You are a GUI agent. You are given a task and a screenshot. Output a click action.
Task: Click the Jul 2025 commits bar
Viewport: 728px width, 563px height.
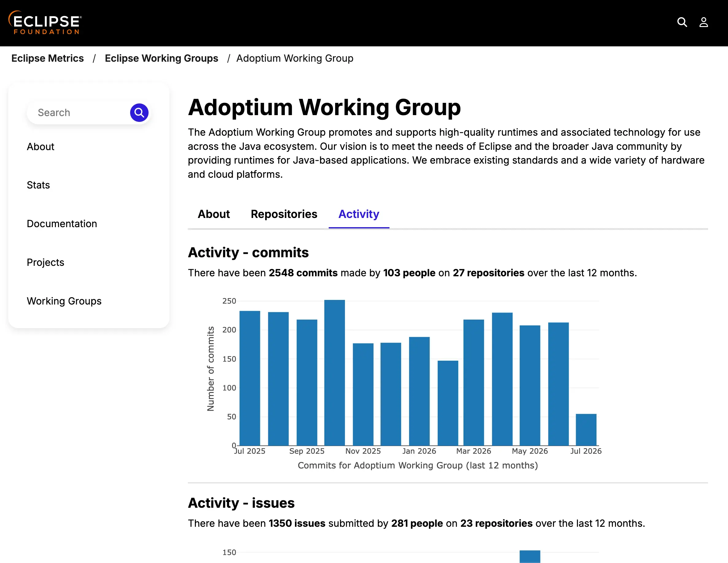[250, 378]
